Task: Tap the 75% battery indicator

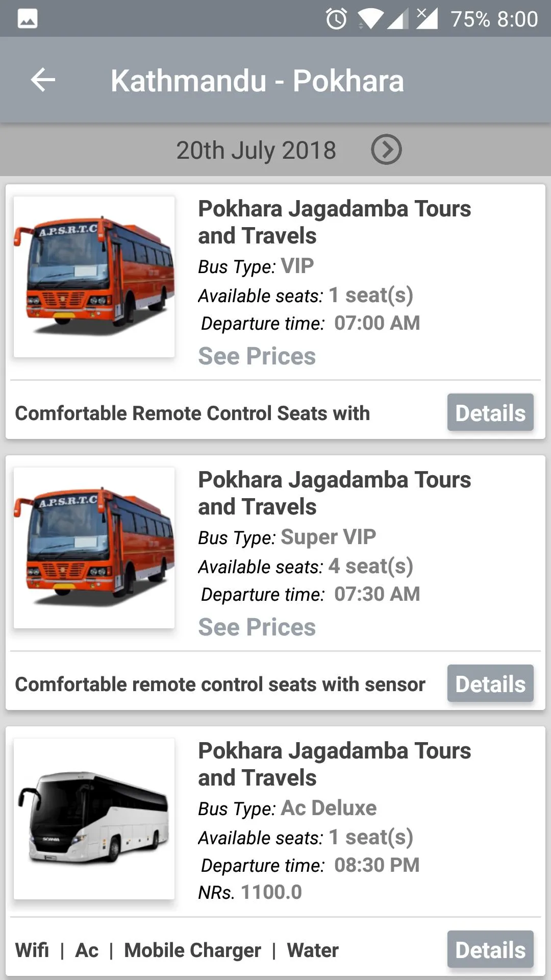Action: point(470,19)
